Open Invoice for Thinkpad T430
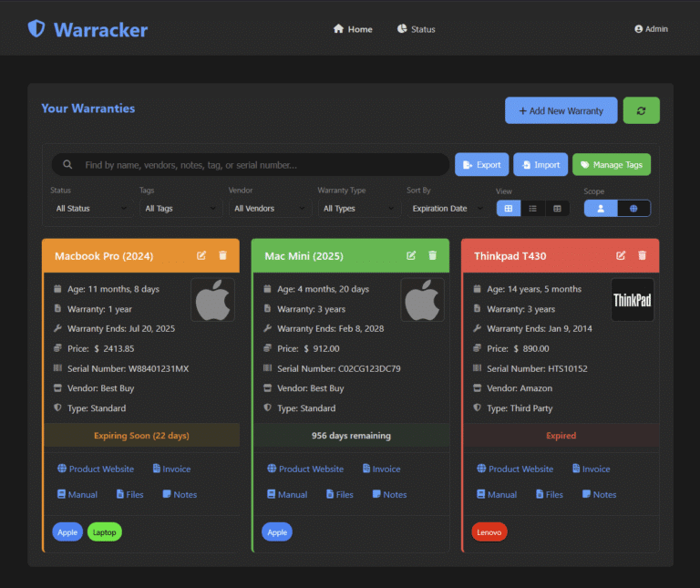Image resolution: width=700 pixels, height=588 pixels. pyautogui.click(x=591, y=469)
